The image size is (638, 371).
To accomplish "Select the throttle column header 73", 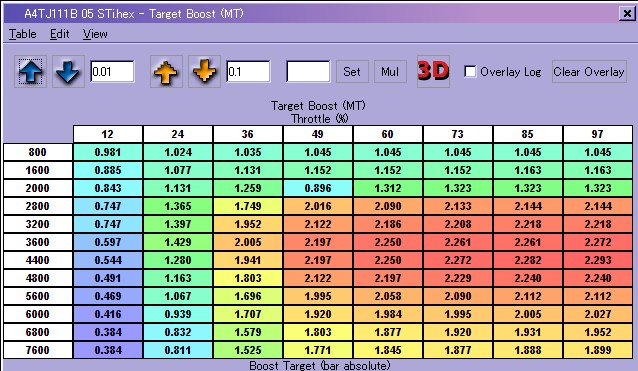I will click(458, 134).
